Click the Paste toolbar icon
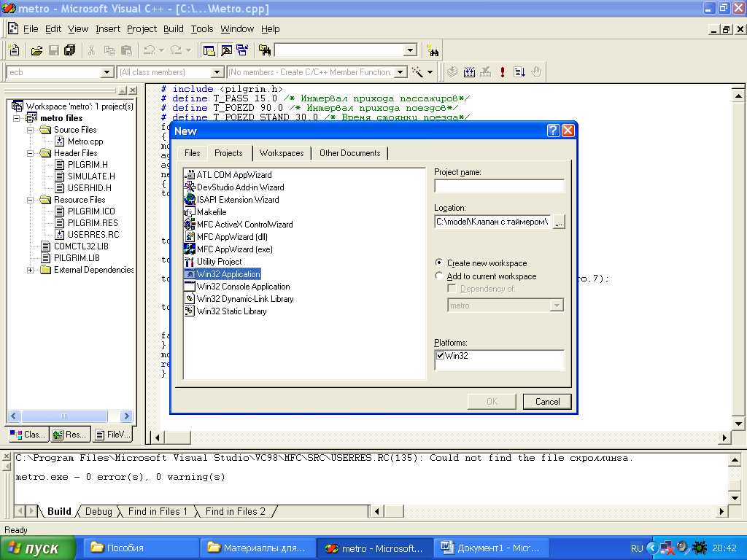 pos(126,50)
